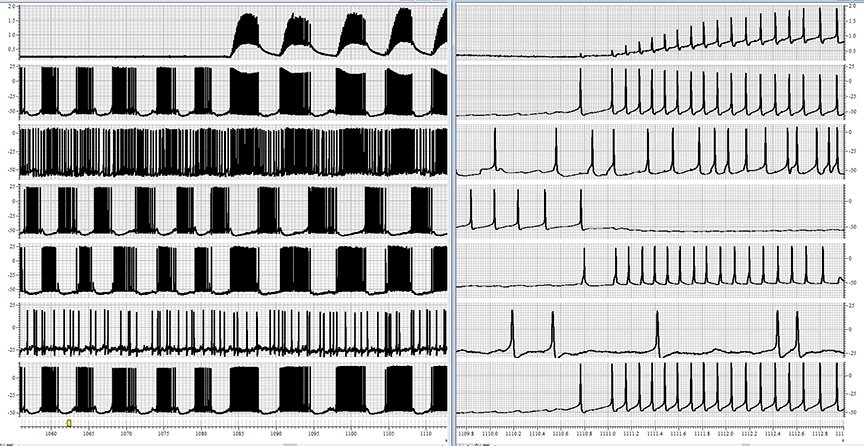Select the rising top channel trace in right pane
This screenshot has width=864, height=446.
tap(651, 33)
